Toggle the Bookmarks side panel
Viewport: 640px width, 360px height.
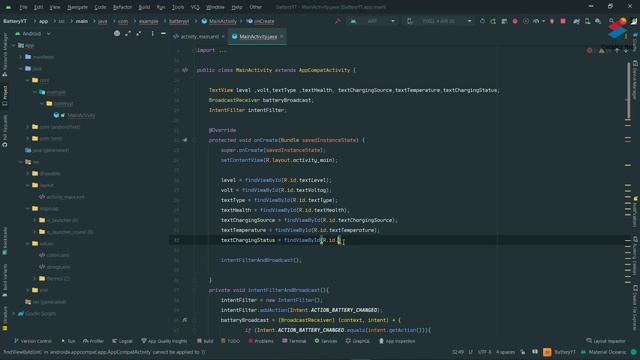[x=5, y=241]
